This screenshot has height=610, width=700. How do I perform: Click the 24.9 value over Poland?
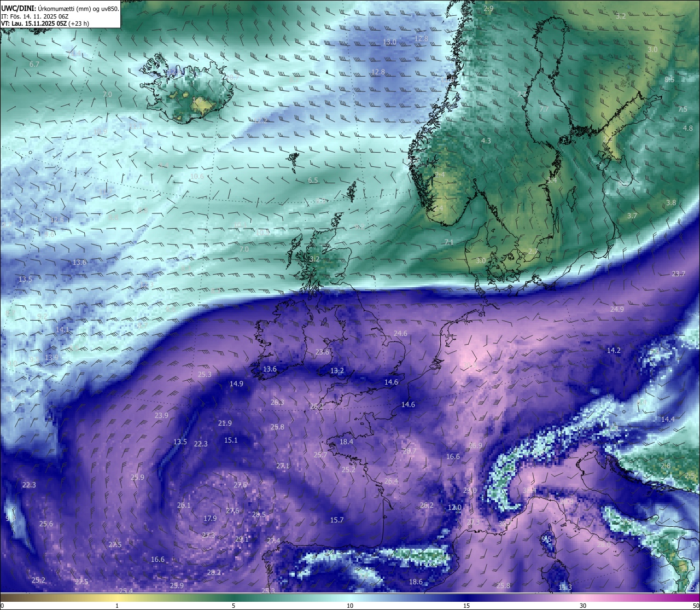coord(617,309)
